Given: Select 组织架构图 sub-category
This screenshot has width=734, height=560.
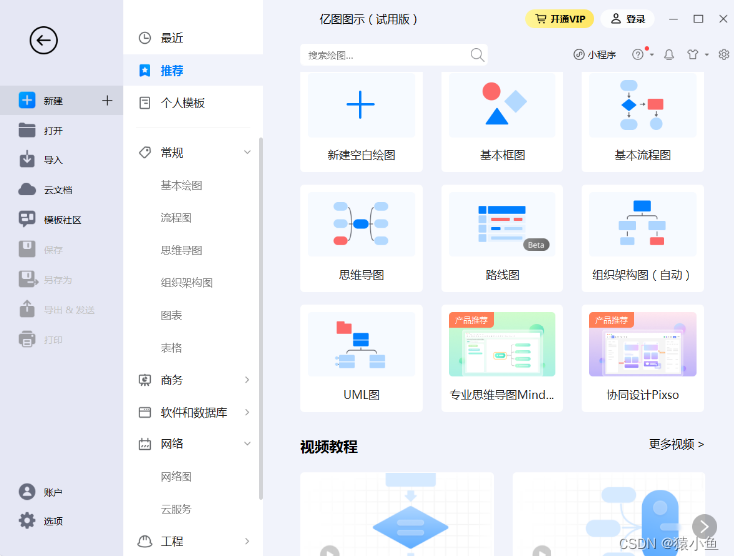Looking at the screenshot, I should [x=186, y=283].
